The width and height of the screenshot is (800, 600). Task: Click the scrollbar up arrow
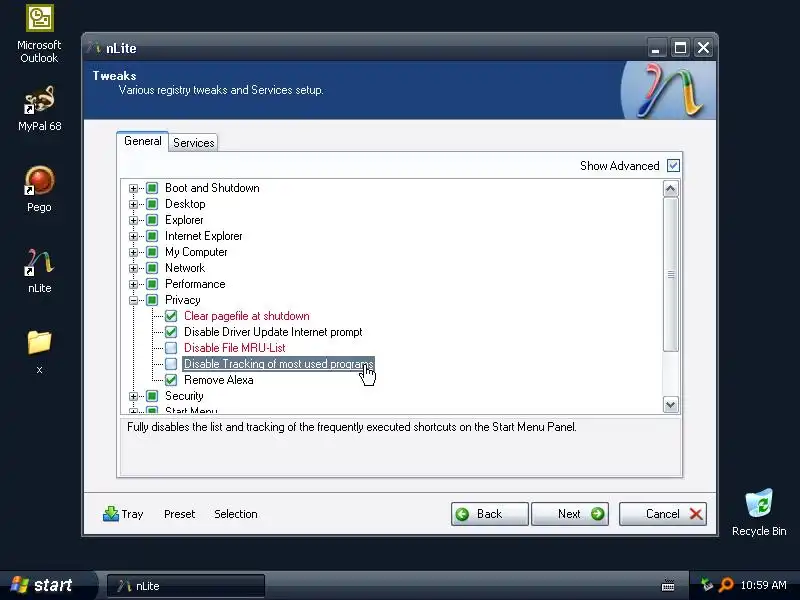click(670, 189)
